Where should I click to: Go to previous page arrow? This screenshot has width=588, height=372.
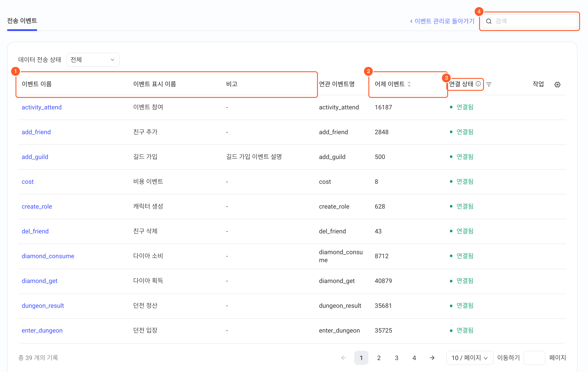(x=344, y=358)
